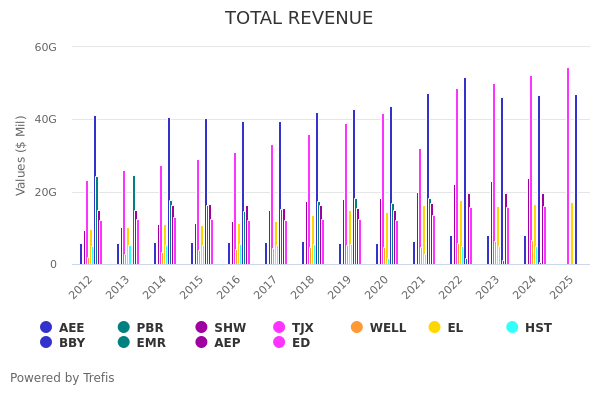Viewport: 600px width, 400px height.
Task: Click the BBY blue legend marker
Action: coord(46,342)
